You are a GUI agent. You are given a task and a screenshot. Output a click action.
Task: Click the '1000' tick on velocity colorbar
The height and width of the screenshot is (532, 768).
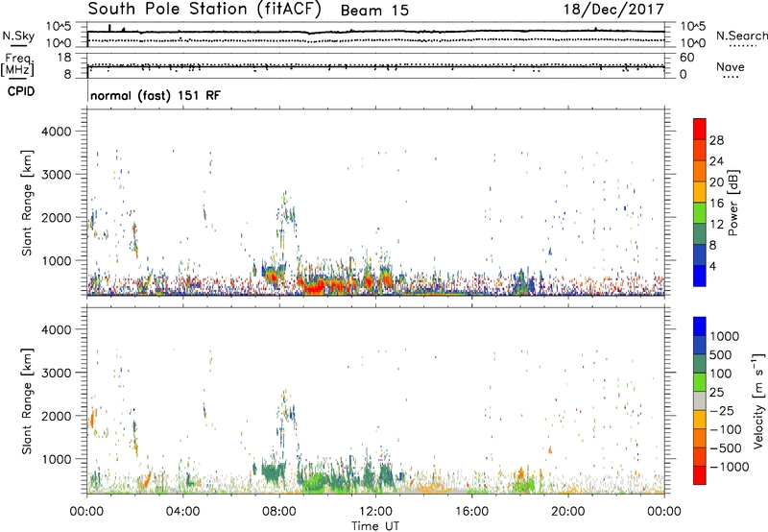725,336
